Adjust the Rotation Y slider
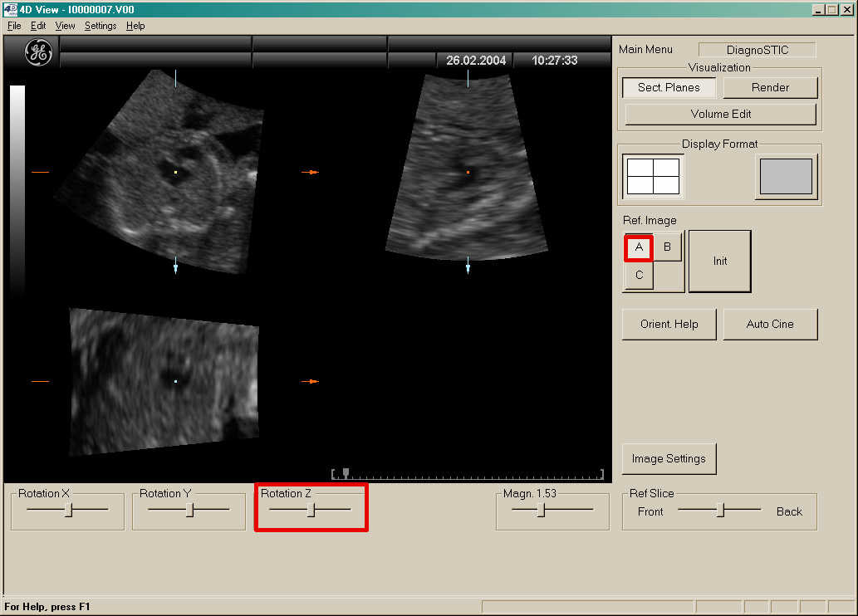Screen dimensions: 858x616 189,510
